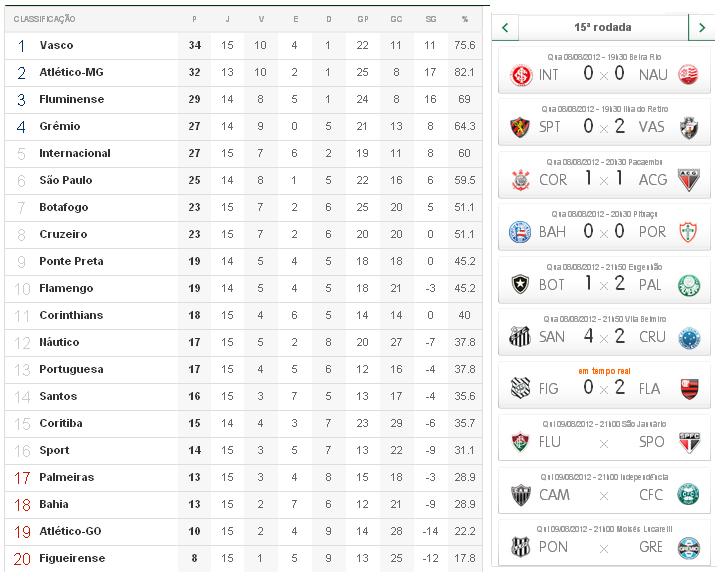Image resolution: width=720 pixels, height=580 pixels.
Task: Go to the next round arrow
Action: 703,27
